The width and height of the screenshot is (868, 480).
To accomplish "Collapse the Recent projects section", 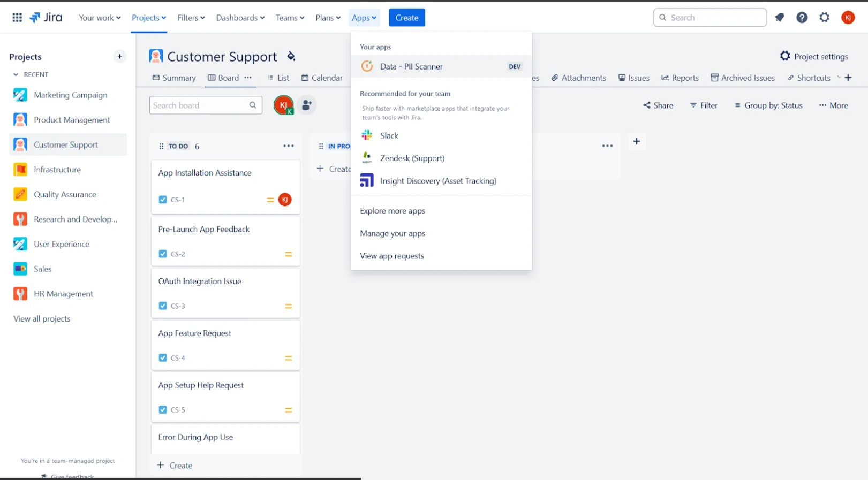I will [x=16, y=75].
